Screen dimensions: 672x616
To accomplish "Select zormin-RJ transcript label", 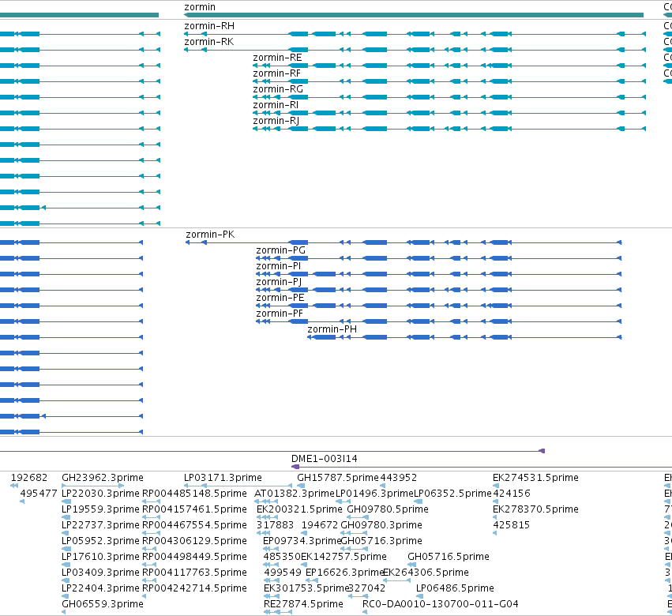I will pos(276,121).
